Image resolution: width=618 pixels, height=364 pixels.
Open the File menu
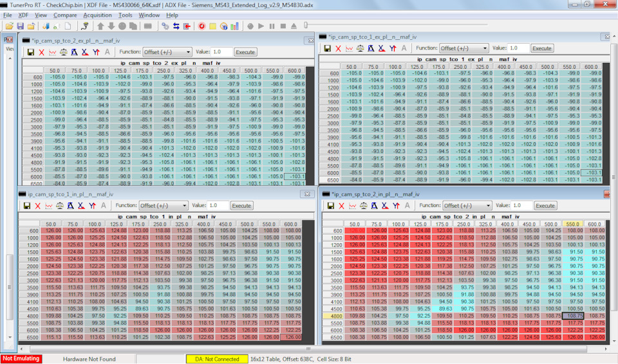8,15
